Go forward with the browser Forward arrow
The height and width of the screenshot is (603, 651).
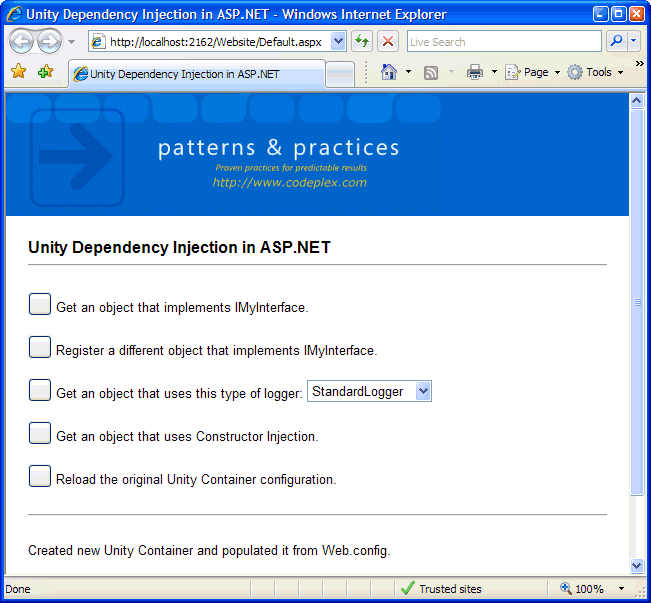click(x=49, y=41)
